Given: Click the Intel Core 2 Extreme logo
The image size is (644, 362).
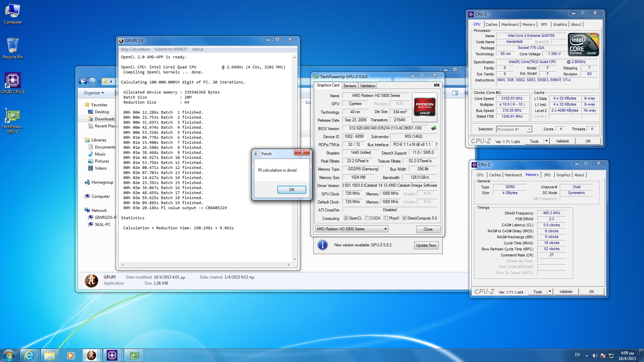Looking at the screenshot, I should click(x=584, y=45).
